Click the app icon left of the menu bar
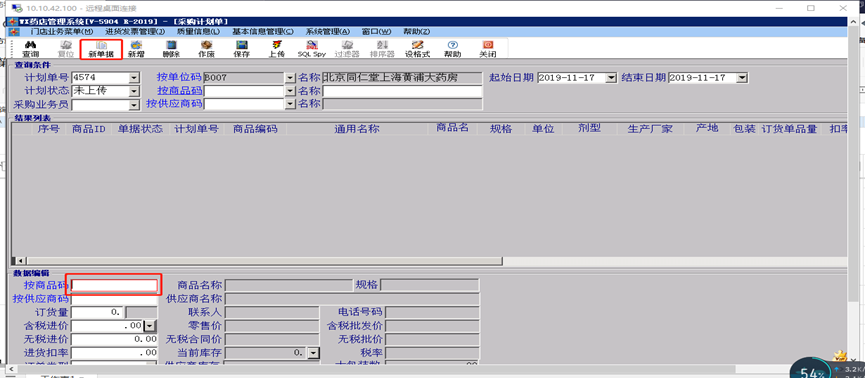This screenshot has height=378, width=865. coord(14,31)
